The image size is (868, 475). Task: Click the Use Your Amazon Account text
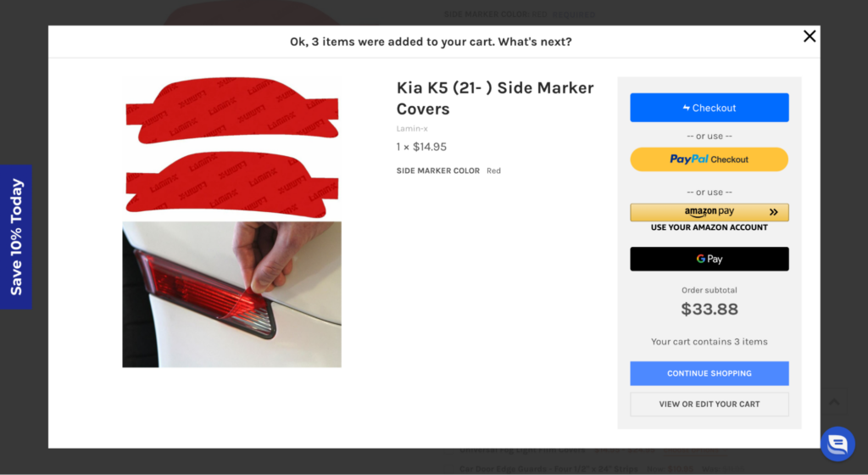[x=709, y=227]
